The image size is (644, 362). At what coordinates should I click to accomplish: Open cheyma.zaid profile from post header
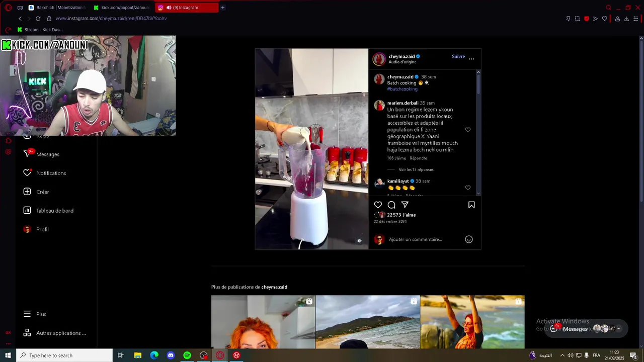click(401, 56)
